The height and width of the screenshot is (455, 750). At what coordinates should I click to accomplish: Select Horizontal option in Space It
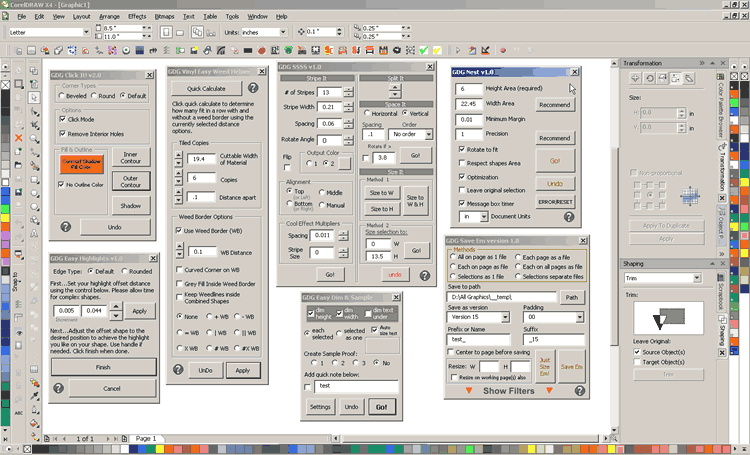click(x=367, y=113)
